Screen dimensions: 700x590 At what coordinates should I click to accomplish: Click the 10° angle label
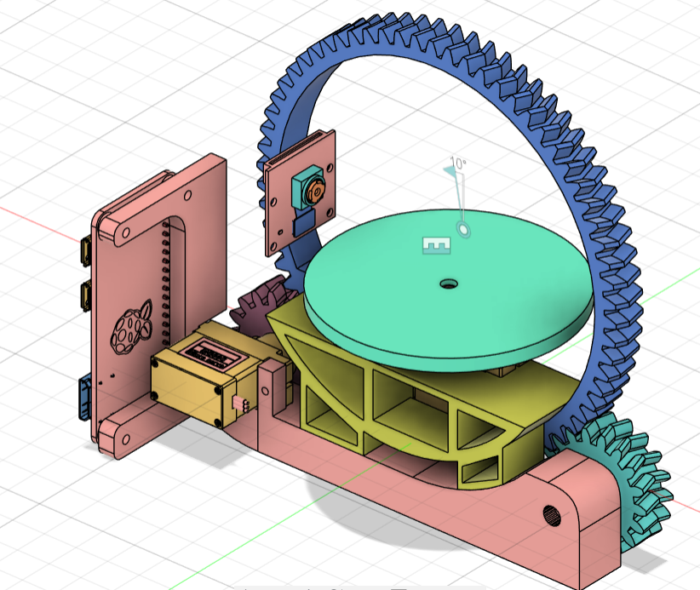click(458, 163)
